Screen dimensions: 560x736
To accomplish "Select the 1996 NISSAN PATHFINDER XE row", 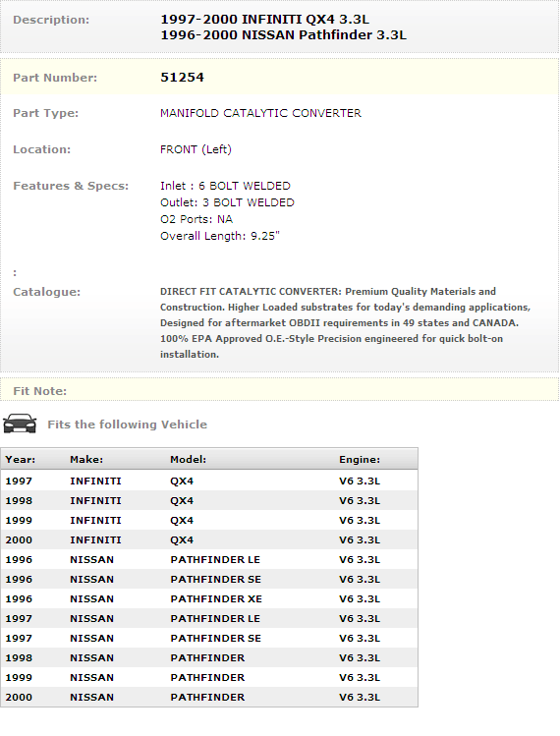I will point(209,599).
